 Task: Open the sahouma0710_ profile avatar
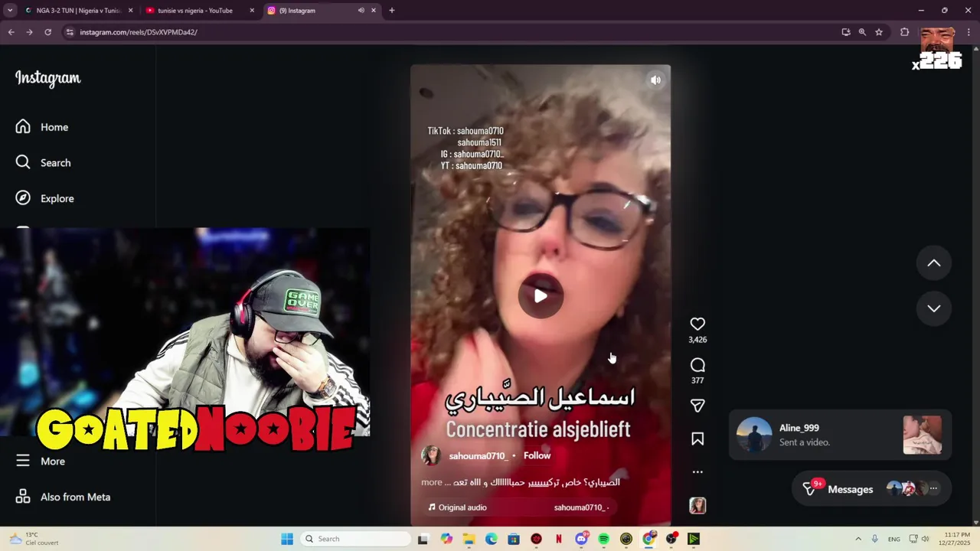point(431,455)
